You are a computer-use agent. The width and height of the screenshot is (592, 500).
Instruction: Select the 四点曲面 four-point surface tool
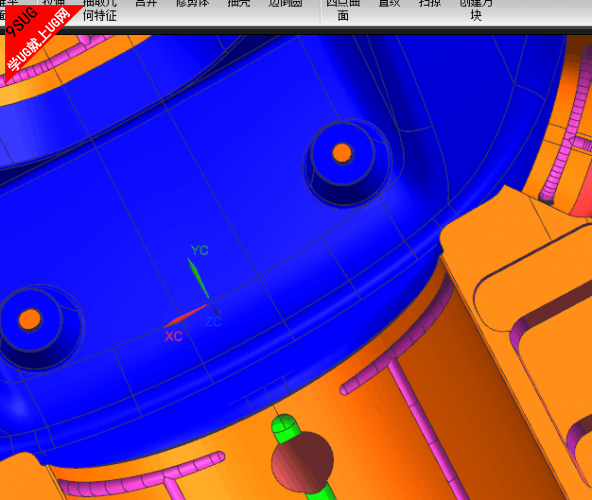coord(343,10)
